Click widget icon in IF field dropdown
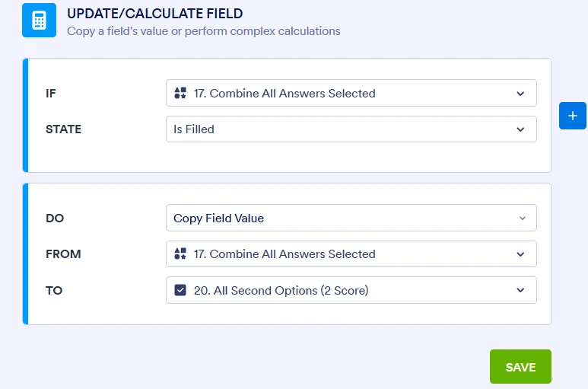The height and width of the screenshot is (389, 588). point(180,94)
